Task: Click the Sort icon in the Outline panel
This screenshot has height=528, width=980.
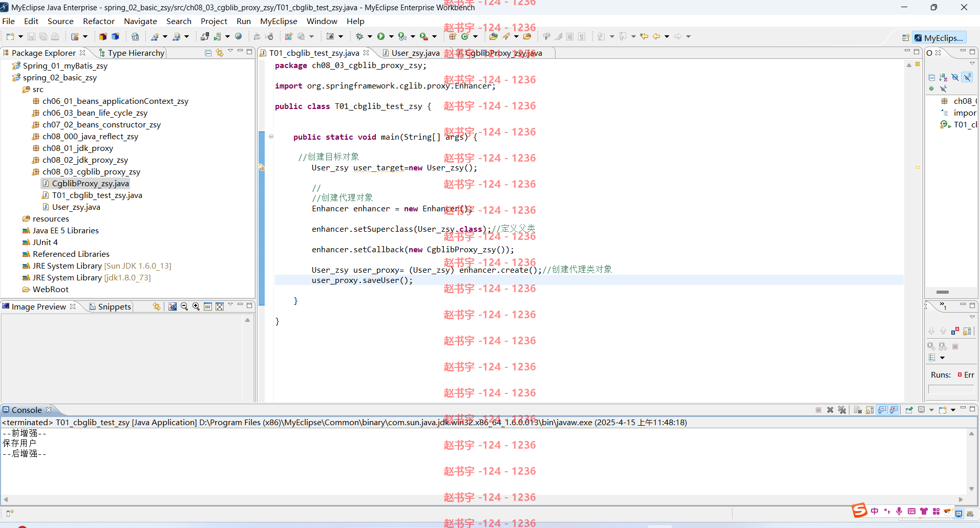Action: click(x=943, y=77)
